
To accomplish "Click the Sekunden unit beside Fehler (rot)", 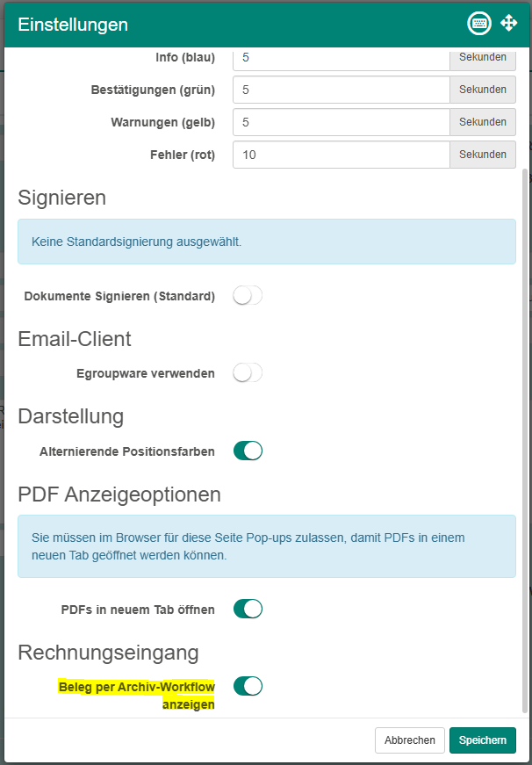I will point(482,155).
